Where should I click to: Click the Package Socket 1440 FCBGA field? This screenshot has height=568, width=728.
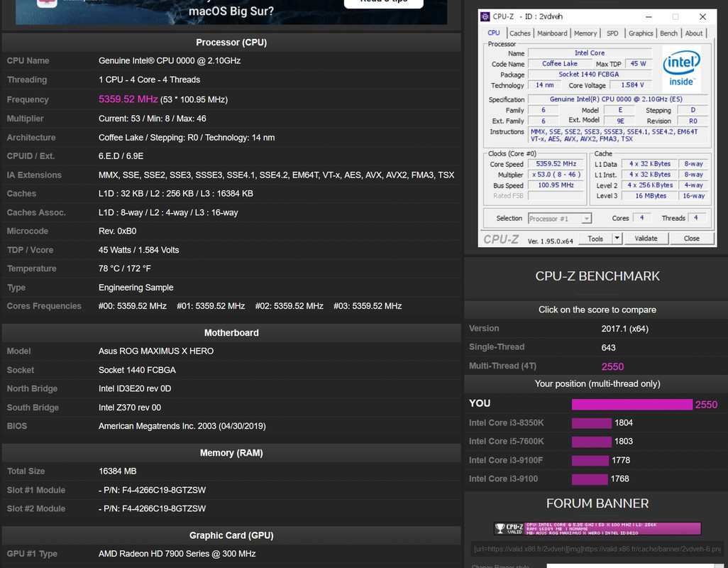[589, 75]
